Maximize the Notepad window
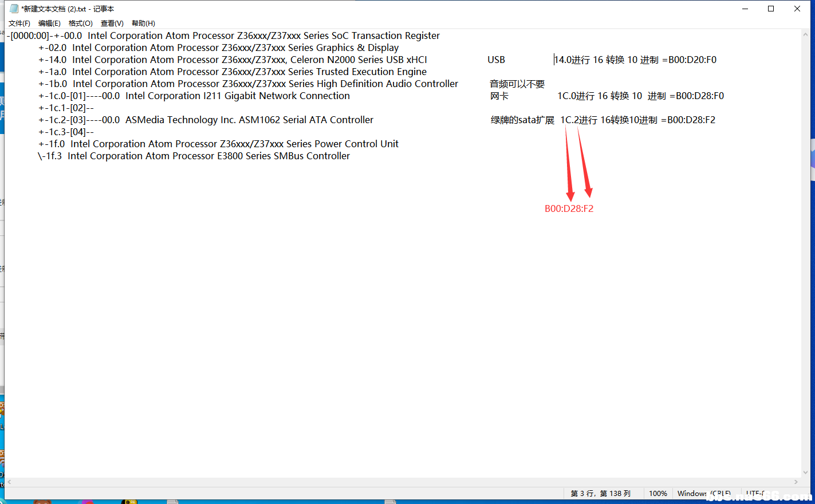The height and width of the screenshot is (504, 815). [x=771, y=9]
